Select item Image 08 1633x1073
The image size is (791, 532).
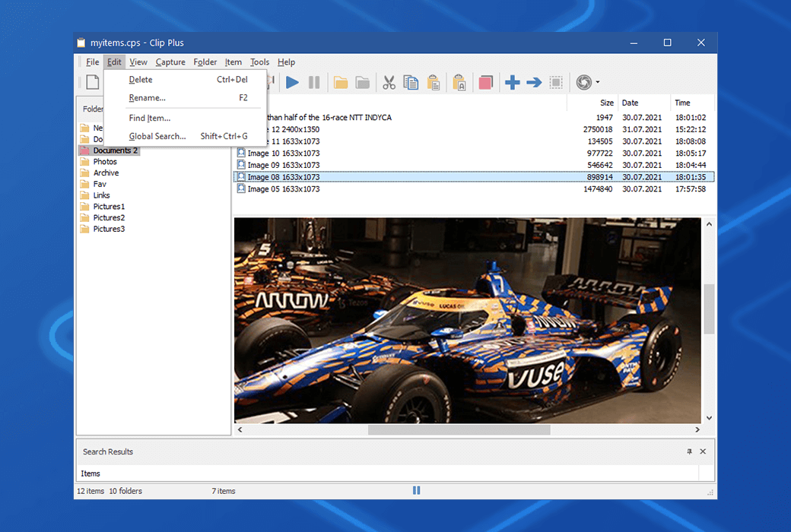click(474, 177)
